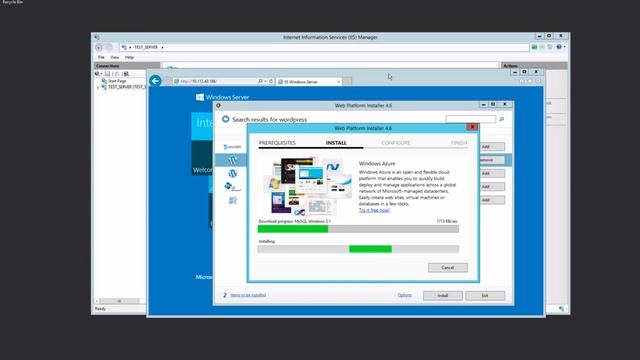Click the Internet Explorer home icon
Screen dimensions: 640x360
click(x=522, y=81)
